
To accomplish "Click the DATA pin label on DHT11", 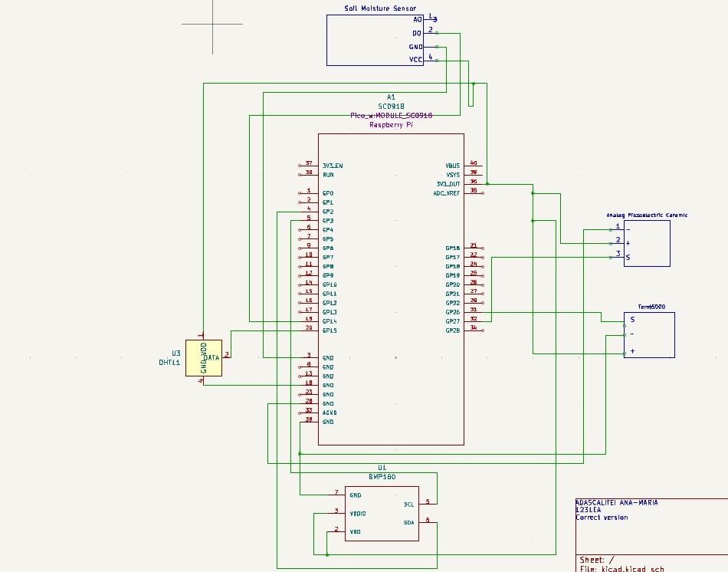I will (212, 358).
